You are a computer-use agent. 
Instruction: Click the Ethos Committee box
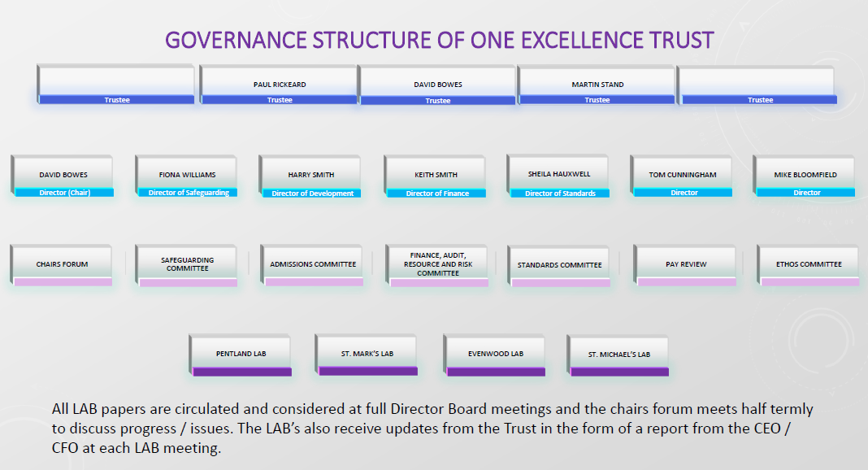808,264
